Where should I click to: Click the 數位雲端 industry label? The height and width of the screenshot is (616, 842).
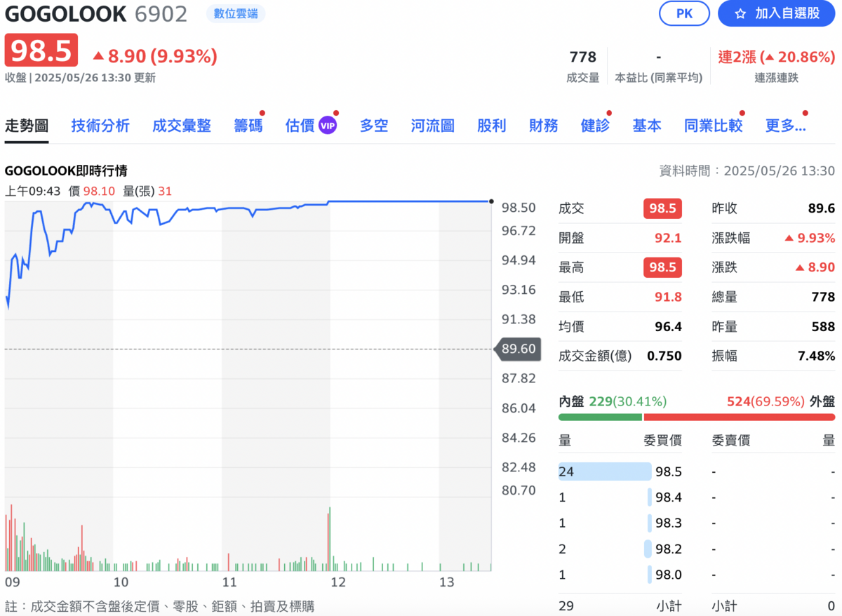tap(236, 14)
